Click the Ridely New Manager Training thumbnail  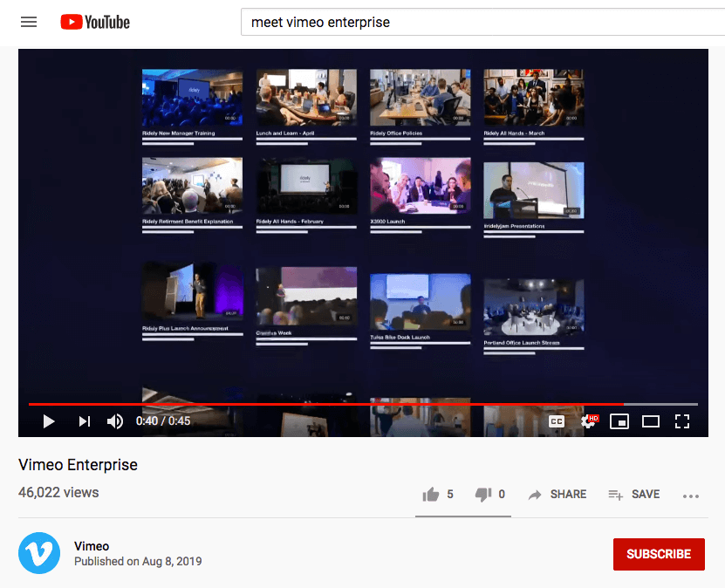(192, 98)
